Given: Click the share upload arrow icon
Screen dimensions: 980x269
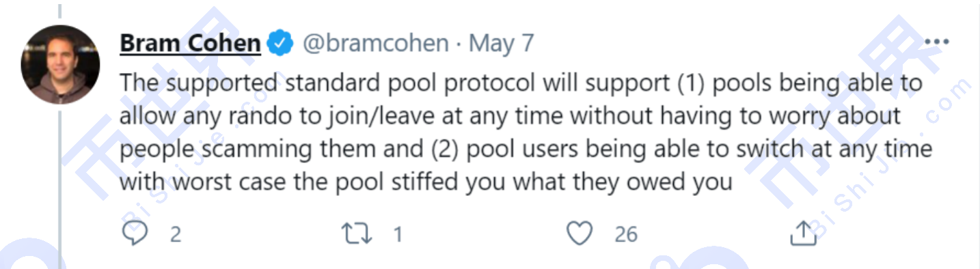Looking at the screenshot, I should click(804, 233).
